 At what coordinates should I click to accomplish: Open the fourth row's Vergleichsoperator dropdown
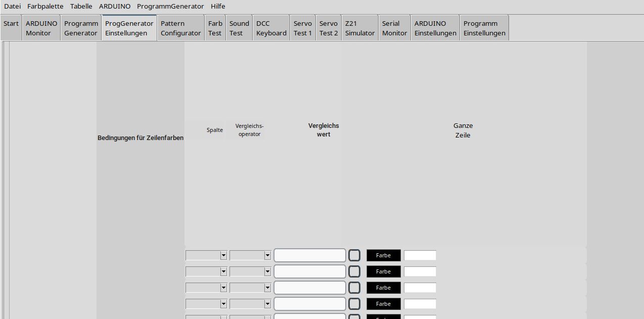coord(250,304)
